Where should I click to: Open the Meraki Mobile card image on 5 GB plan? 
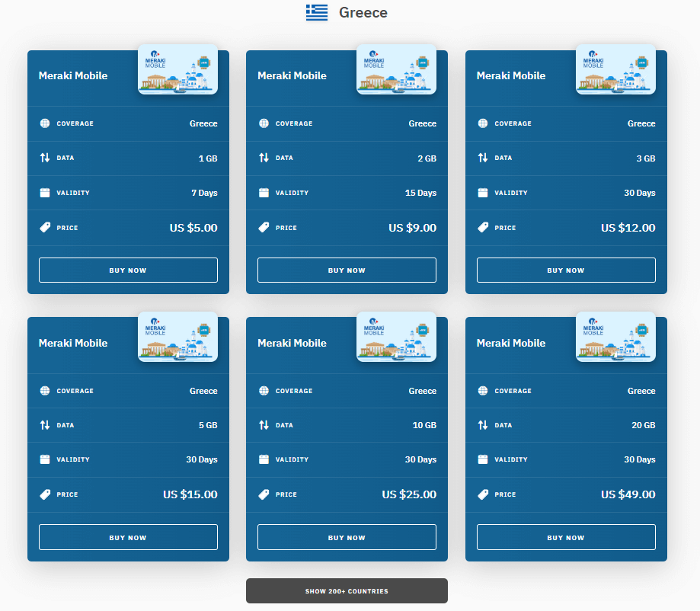click(x=177, y=337)
